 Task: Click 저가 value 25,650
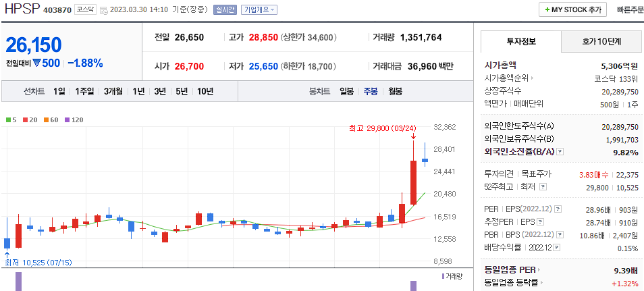coord(263,66)
